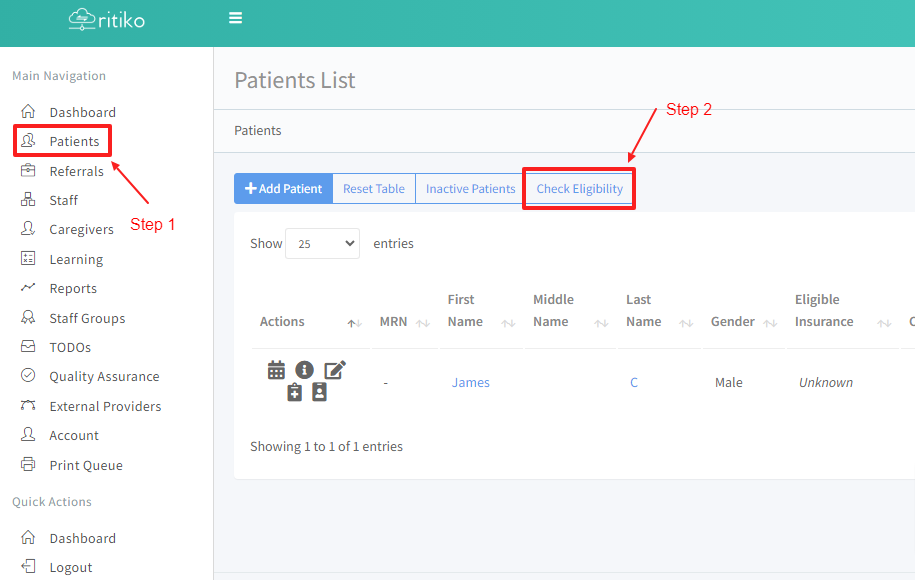Click the Reports chart icon in sidebar
Screen dimensions: 915x580
[x=28, y=288]
